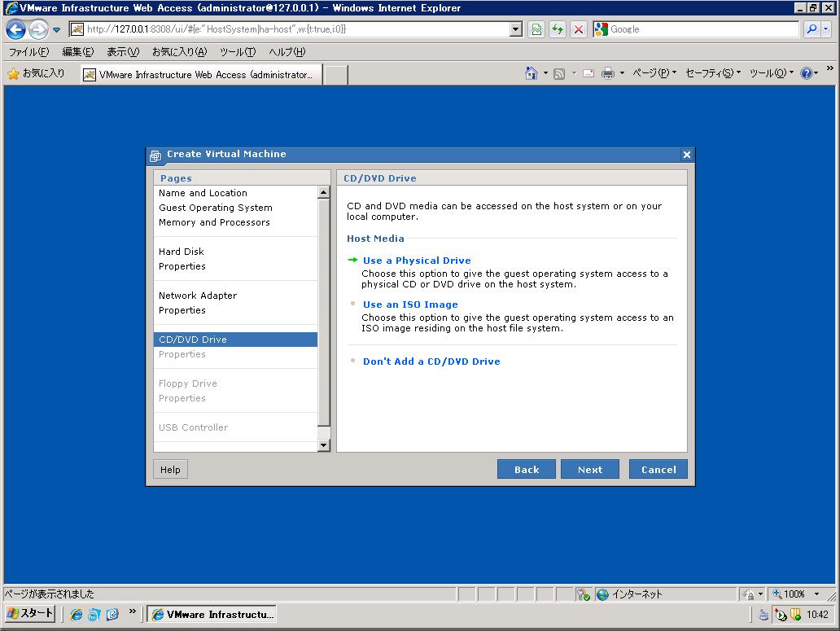Expand the address bar history dropdown
Viewport: 840px width, 631px height.
tap(516, 29)
